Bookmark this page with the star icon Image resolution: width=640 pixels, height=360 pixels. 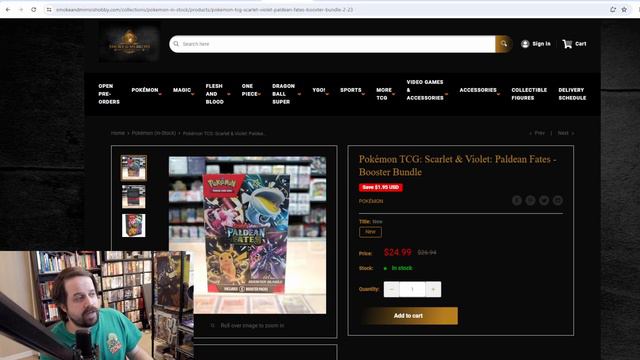pos(624,9)
